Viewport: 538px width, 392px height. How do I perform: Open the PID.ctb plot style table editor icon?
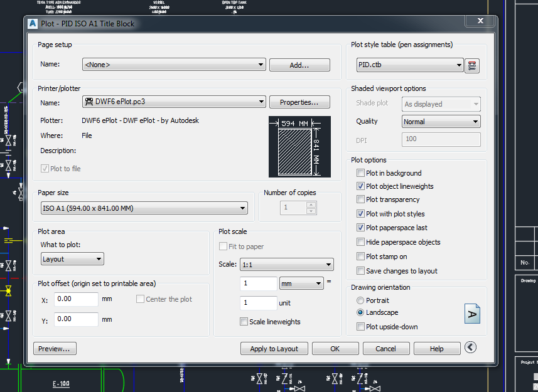(472, 65)
